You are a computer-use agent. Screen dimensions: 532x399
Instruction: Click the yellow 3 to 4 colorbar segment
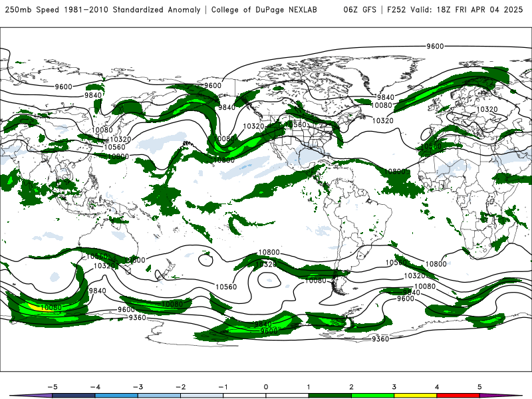[x=416, y=396]
